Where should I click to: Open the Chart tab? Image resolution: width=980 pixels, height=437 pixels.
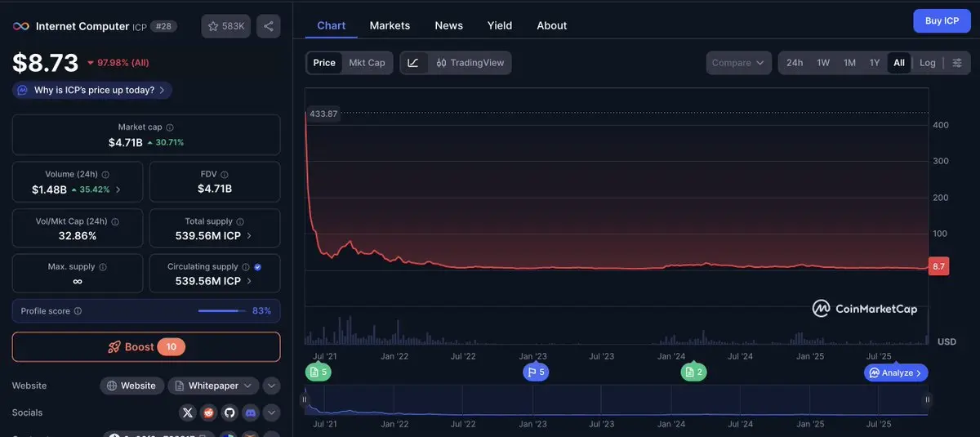pyautogui.click(x=332, y=25)
